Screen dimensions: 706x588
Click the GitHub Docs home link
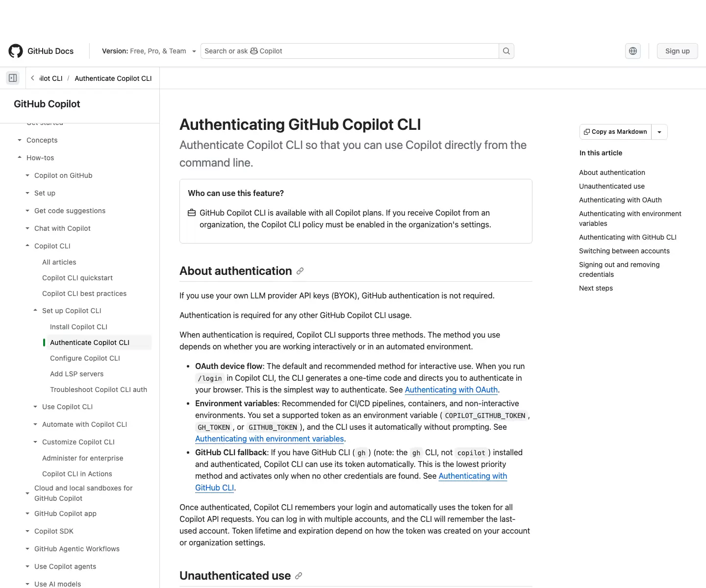point(41,51)
